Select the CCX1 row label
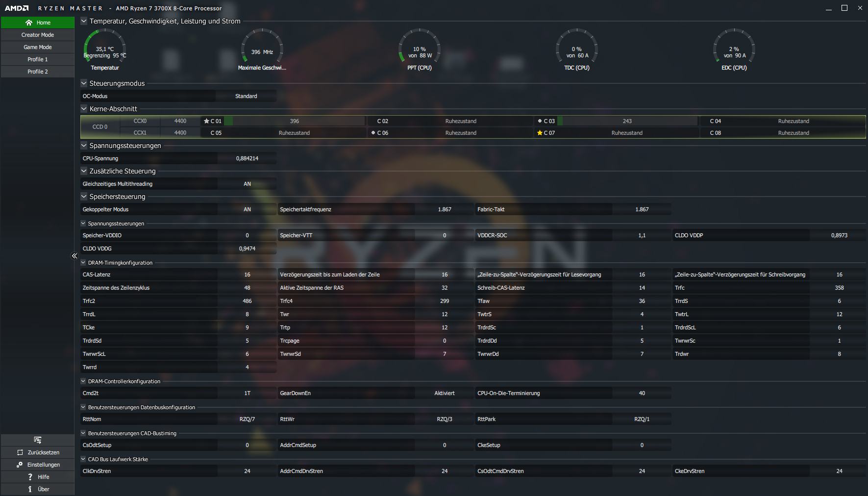This screenshot has width=868, height=496. click(x=140, y=133)
